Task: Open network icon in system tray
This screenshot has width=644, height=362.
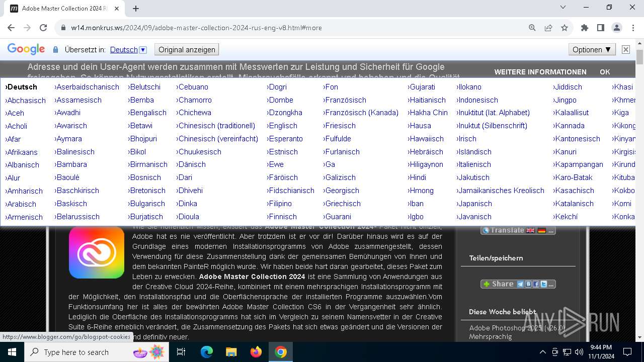Action: (567, 352)
